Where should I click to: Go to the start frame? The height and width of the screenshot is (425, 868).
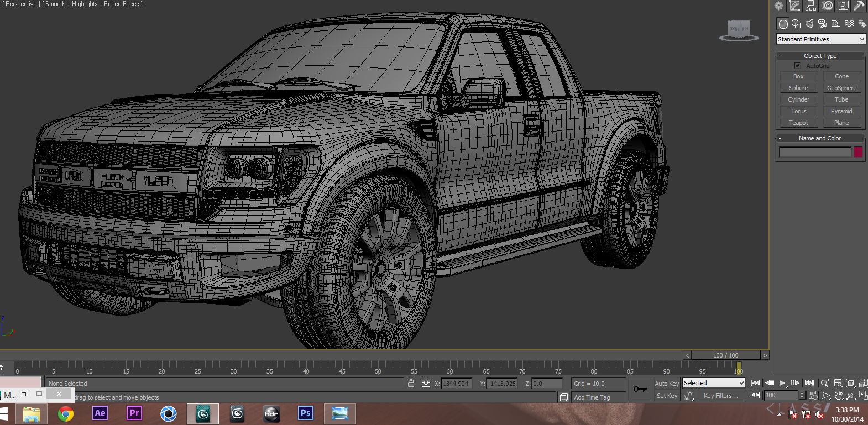coord(755,383)
